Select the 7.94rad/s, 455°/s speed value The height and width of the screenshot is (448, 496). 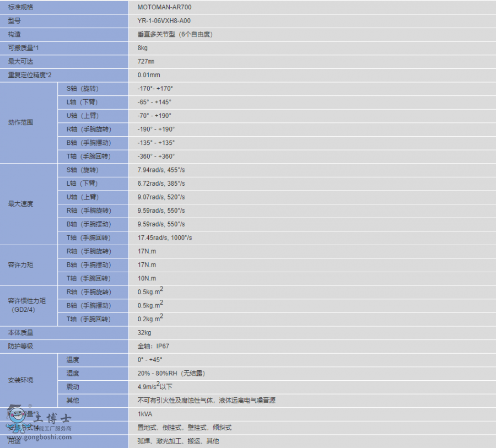tap(161, 170)
